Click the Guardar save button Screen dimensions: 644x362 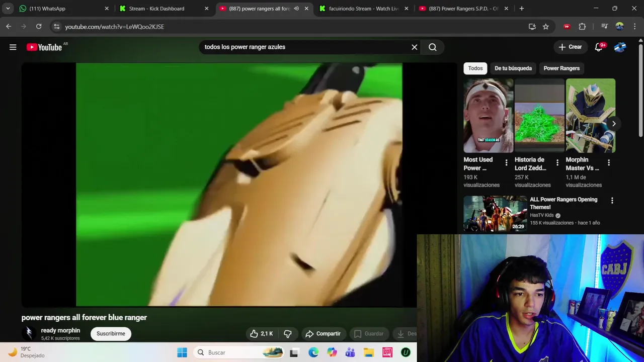pyautogui.click(x=368, y=333)
